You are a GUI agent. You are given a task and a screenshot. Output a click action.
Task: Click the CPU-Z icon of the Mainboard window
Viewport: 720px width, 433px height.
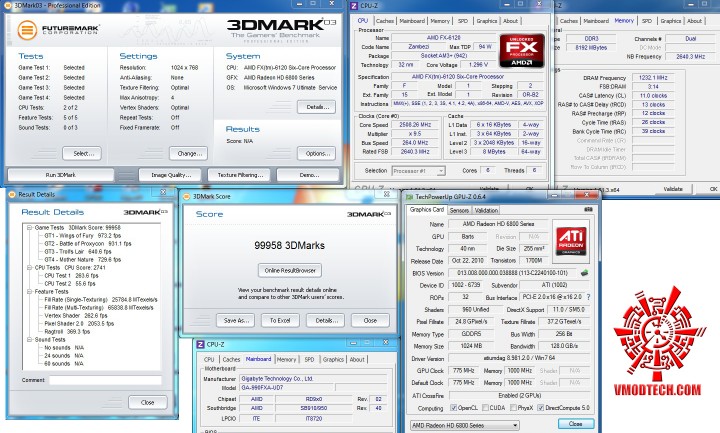(200, 344)
